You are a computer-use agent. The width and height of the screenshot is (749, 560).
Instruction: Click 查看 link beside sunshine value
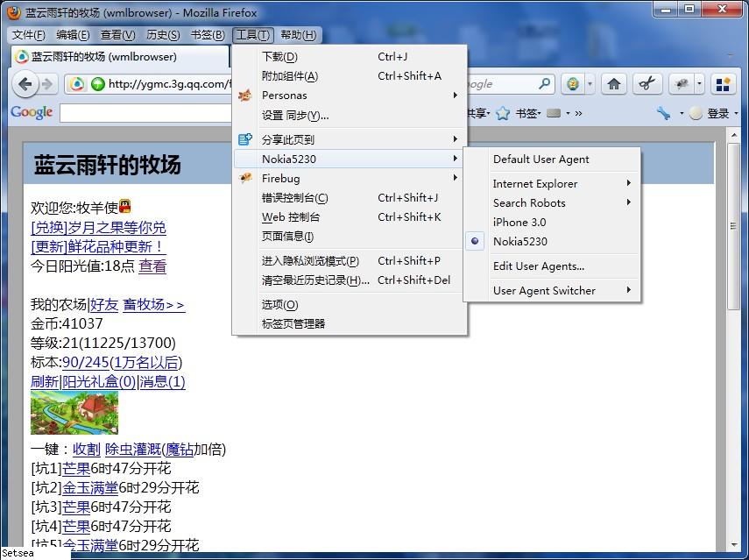152,266
